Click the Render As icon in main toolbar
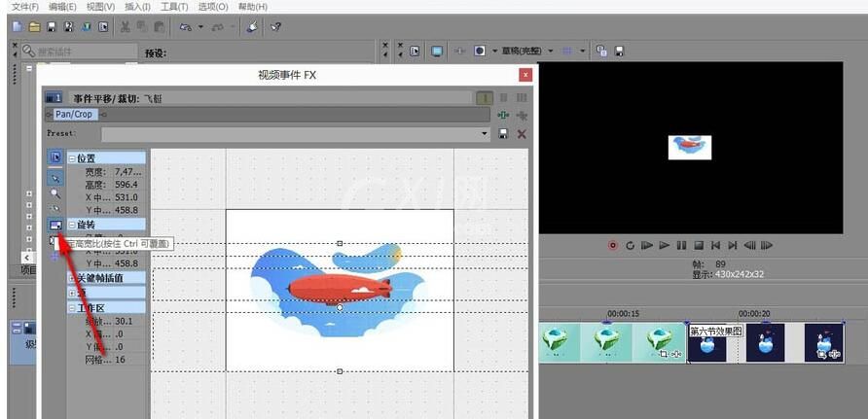Viewport: 868px width, 419px height. point(86,26)
